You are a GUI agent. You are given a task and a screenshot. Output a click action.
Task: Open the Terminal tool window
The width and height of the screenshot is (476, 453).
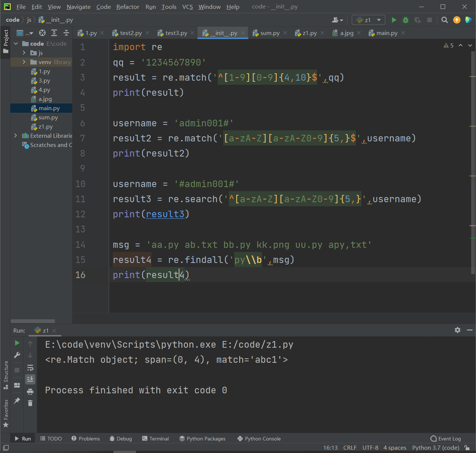coord(155,438)
